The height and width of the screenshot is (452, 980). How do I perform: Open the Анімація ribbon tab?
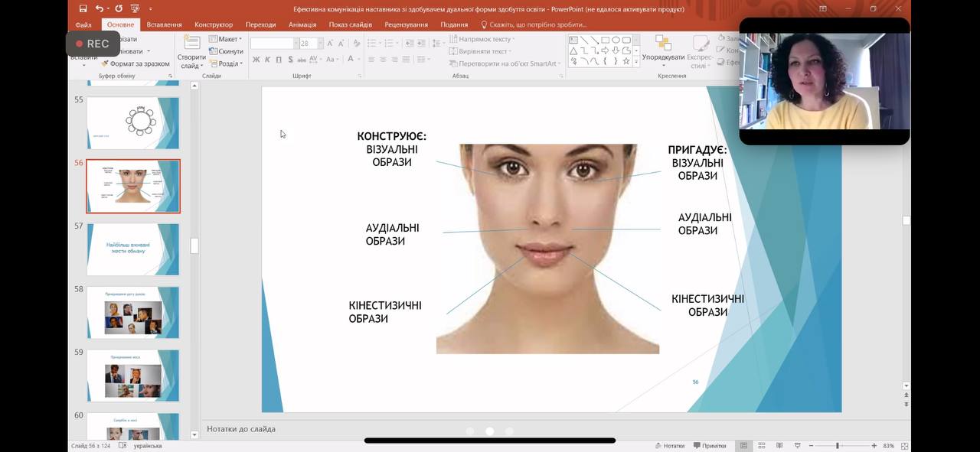pos(302,24)
